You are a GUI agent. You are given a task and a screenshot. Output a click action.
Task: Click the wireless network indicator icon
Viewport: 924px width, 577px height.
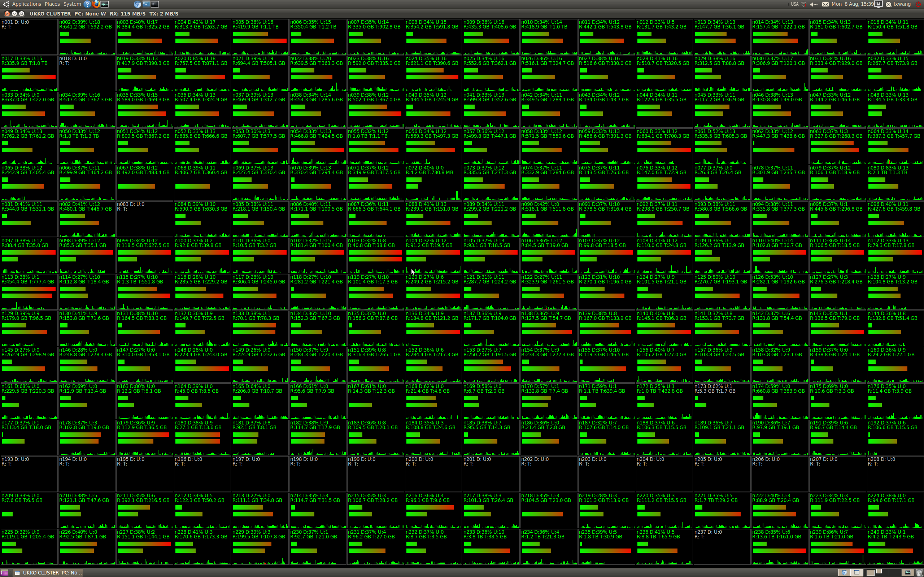[803, 4]
